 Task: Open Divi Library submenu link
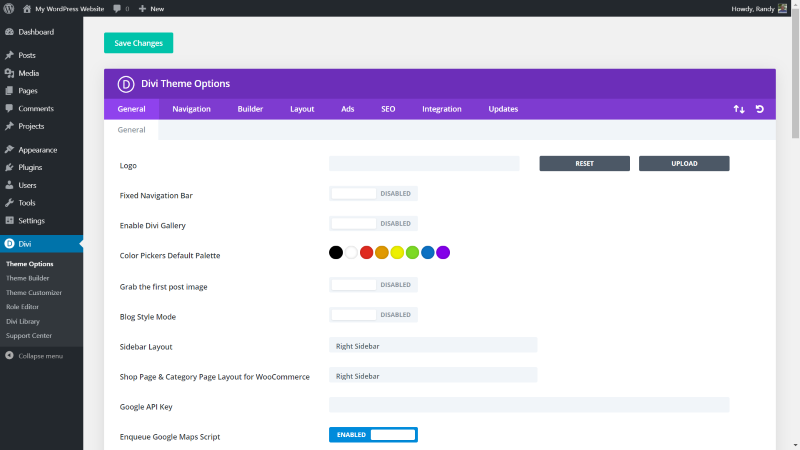(23, 321)
